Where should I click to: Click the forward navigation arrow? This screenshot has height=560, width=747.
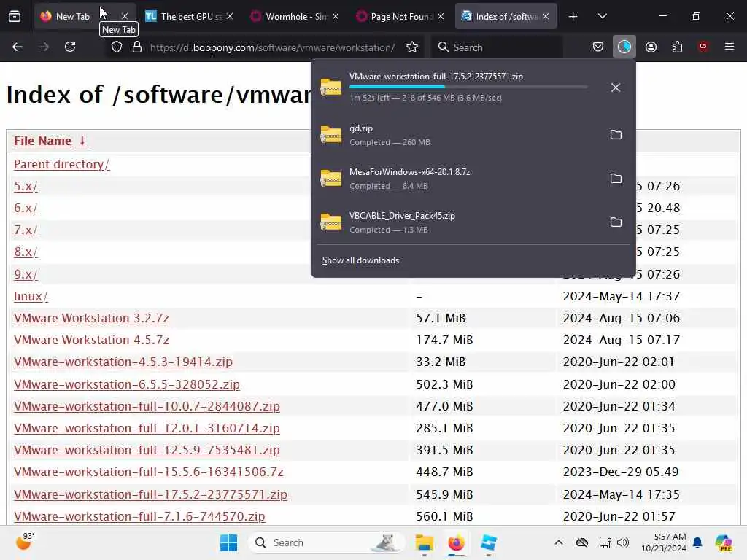pos(44,47)
